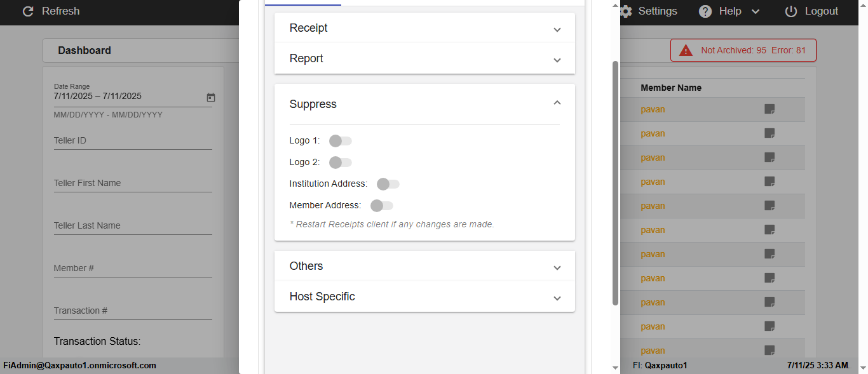Click the Teller ID input field
868x374 pixels.
tap(133, 141)
